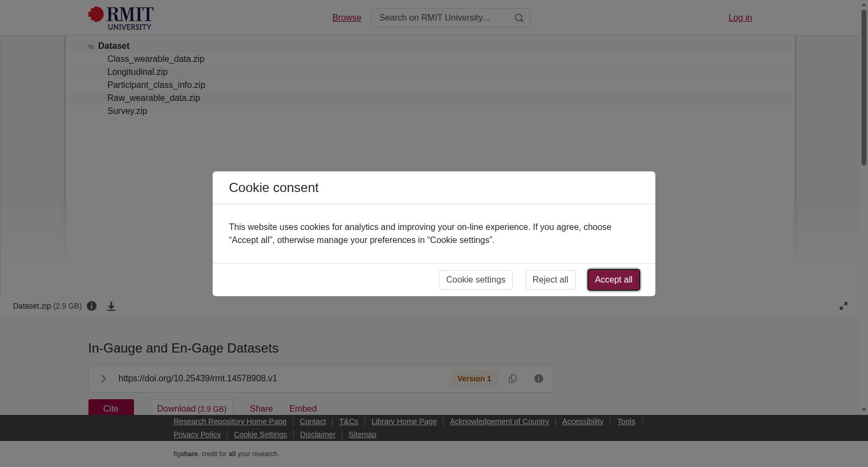The width and height of the screenshot is (868, 467).
Task: Click the scrollbar down arrow
Action: tap(864, 410)
